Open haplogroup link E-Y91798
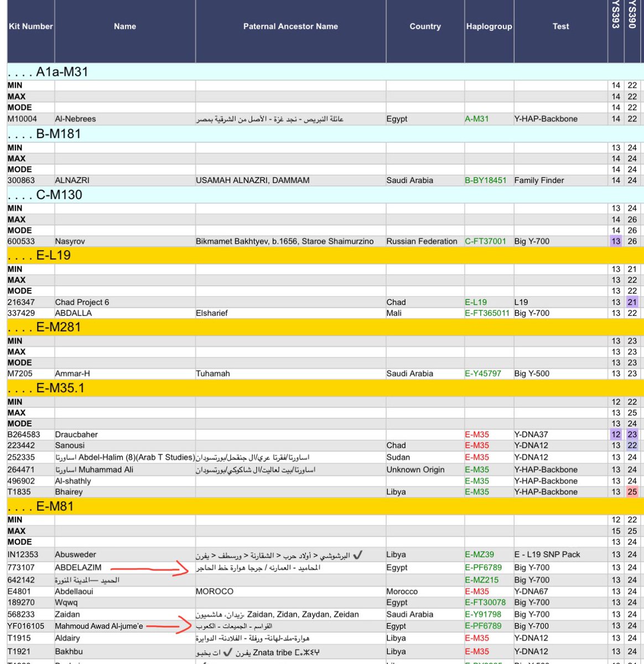644x664 pixels. [483, 614]
